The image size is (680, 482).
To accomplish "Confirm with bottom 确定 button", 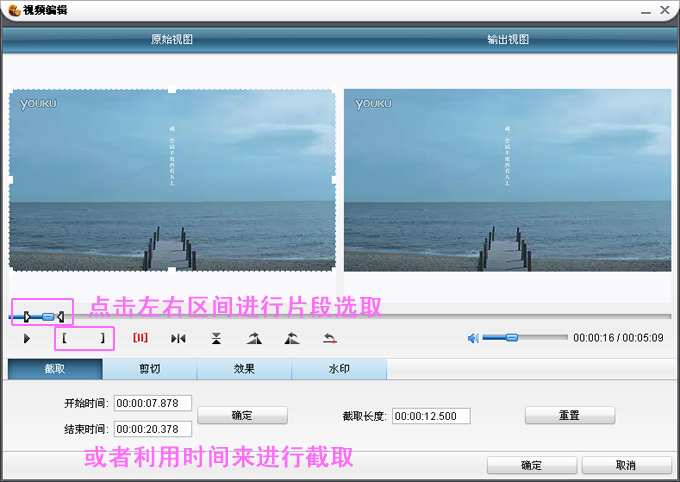I will click(532, 465).
